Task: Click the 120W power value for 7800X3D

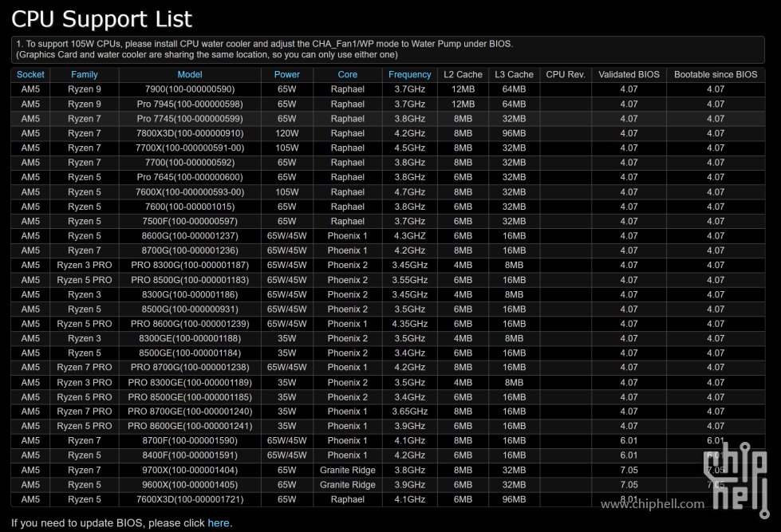Action: coord(287,133)
